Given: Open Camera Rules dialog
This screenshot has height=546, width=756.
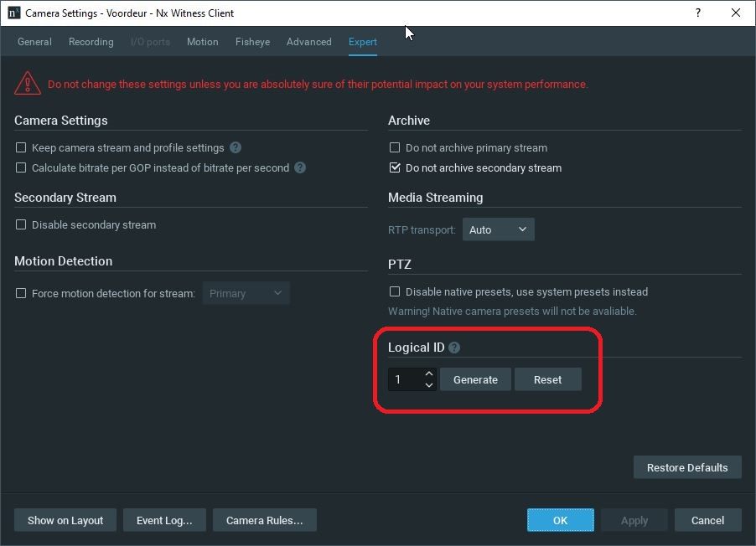Looking at the screenshot, I should (264, 520).
